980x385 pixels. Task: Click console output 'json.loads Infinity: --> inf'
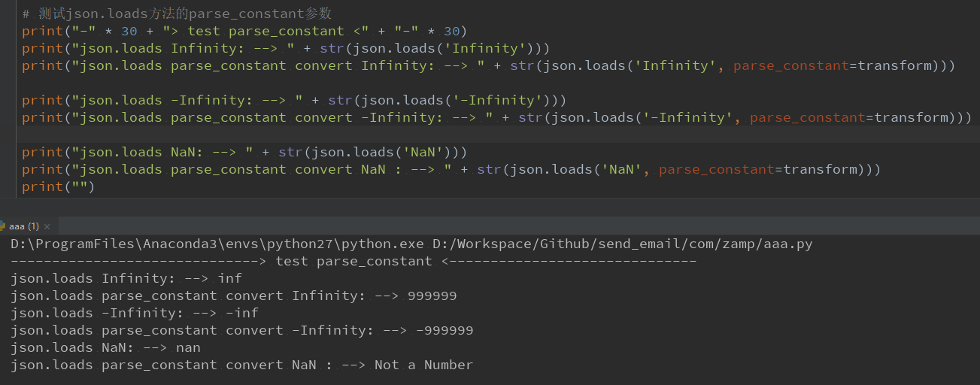point(126,278)
